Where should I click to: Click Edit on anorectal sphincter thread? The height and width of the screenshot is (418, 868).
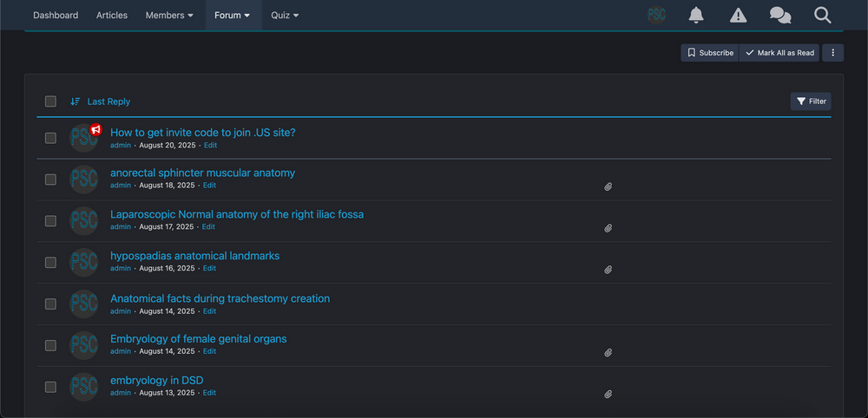coord(209,186)
